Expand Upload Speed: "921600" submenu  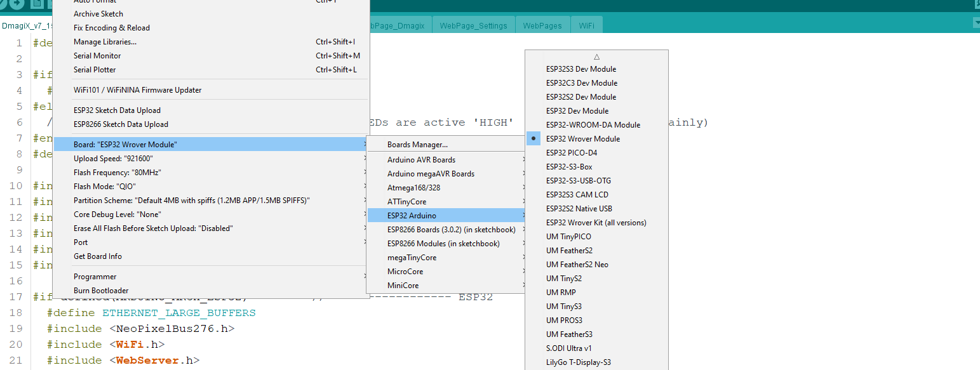point(211,159)
